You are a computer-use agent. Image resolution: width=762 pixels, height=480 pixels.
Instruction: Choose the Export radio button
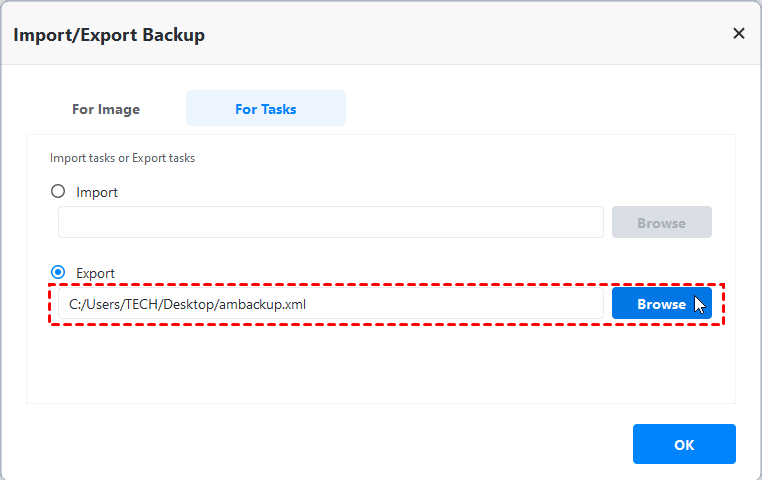click(58, 272)
